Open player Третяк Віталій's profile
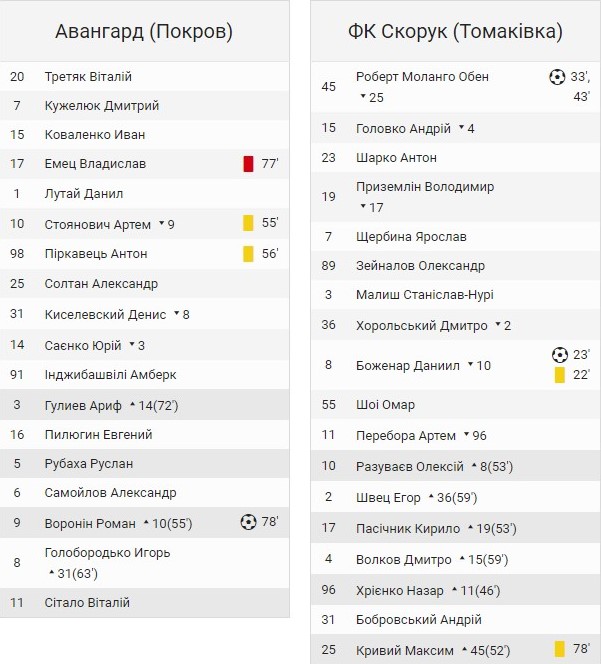This screenshot has height=664, width=601. [88, 77]
